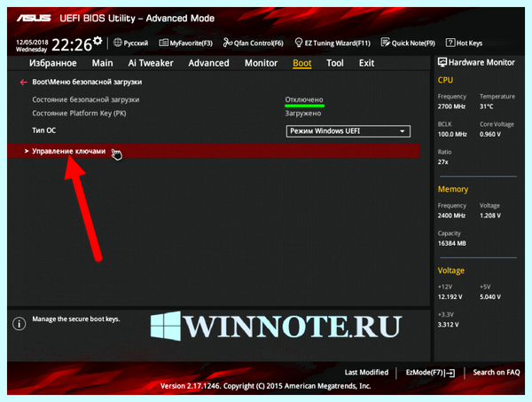The height and width of the screenshot is (402, 532).
Task: Open the Tool tab
Action: [x=335, y=63]
